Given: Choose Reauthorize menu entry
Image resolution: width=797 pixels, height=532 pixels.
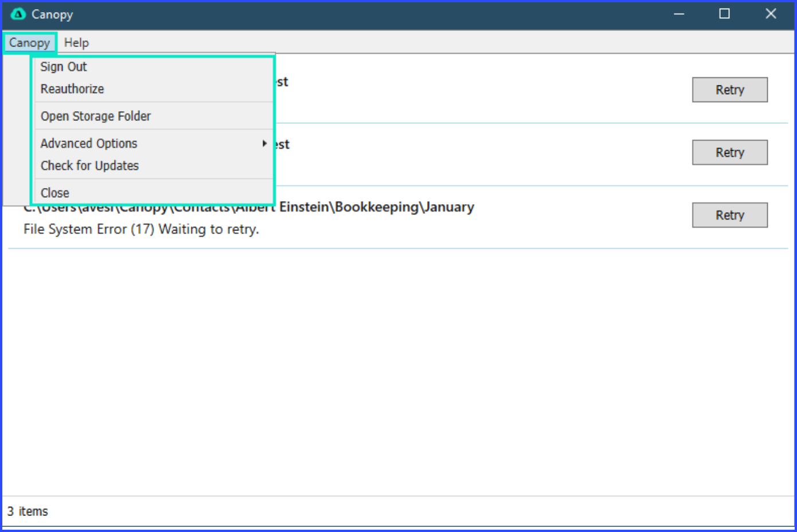Looking at the screenshot, I should tap(153, 89).
